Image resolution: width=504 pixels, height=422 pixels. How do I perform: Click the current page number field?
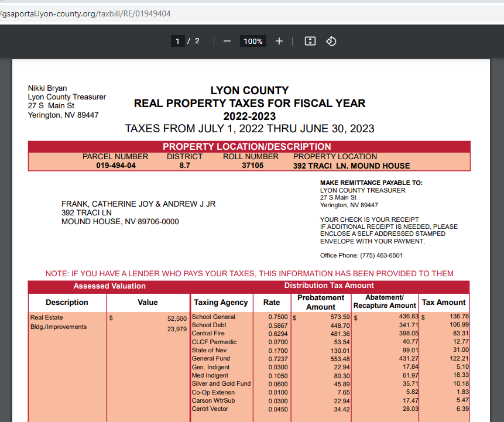177,41
